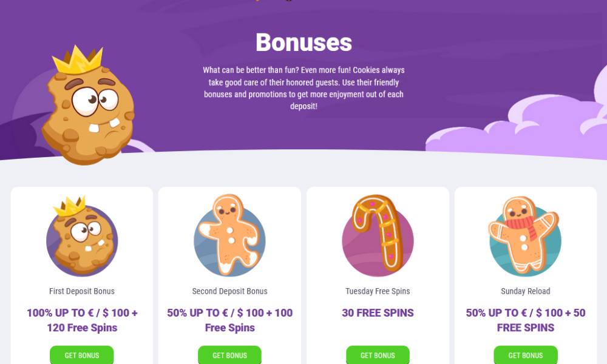
Task: Click the bonuses intro description paragraph
Action: coord(303,88)
